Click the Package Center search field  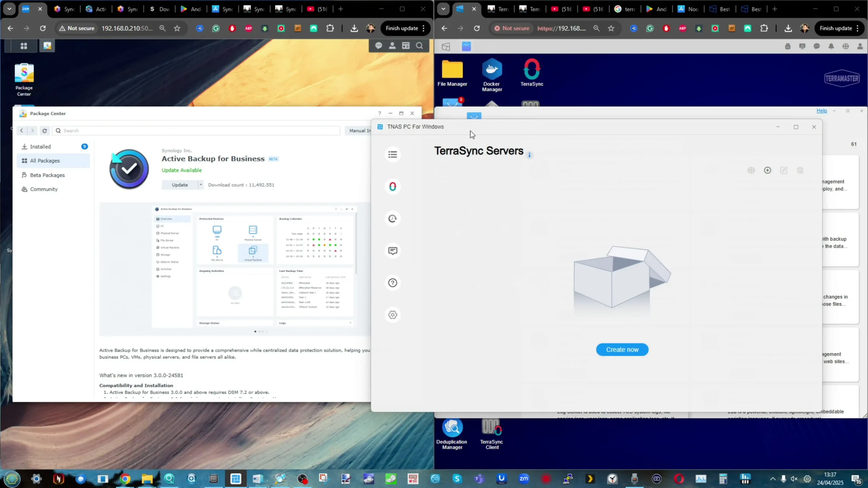coord(196,130)
